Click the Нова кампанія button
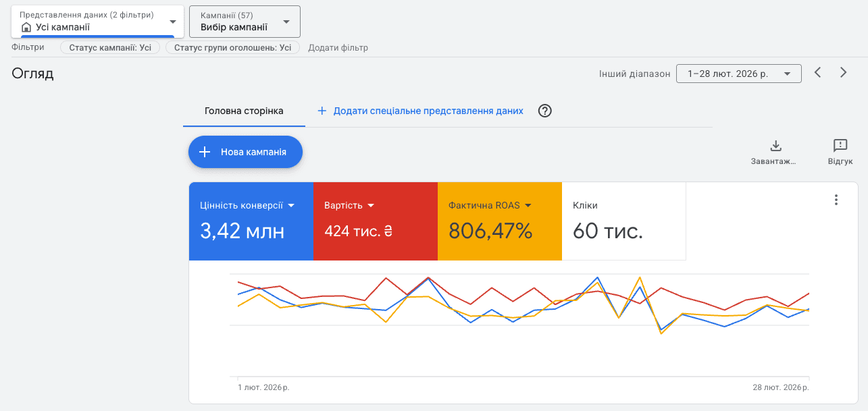This screenshot has height=411, width=868. 245,152
